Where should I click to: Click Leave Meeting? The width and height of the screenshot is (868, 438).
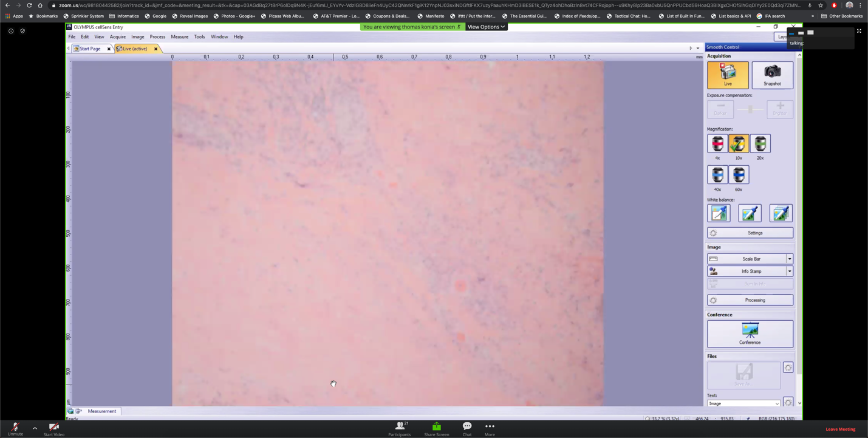(x=840, y=429)
